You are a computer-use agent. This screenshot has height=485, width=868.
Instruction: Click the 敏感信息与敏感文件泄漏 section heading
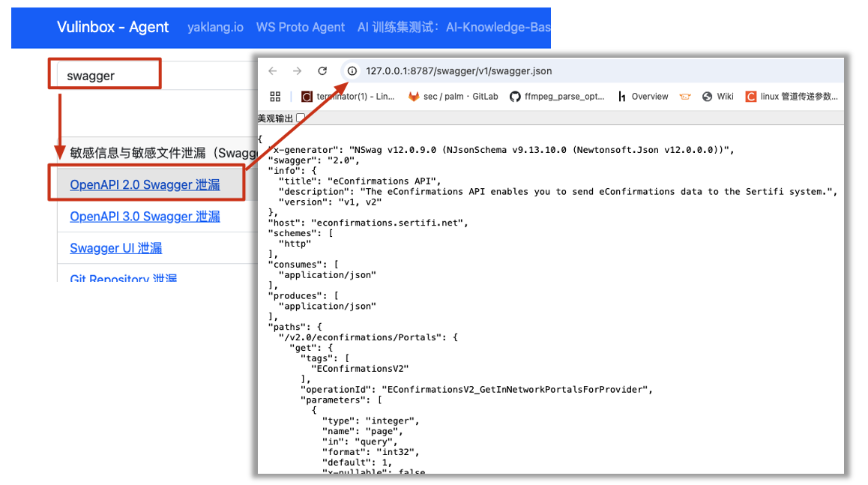point(164,153)
